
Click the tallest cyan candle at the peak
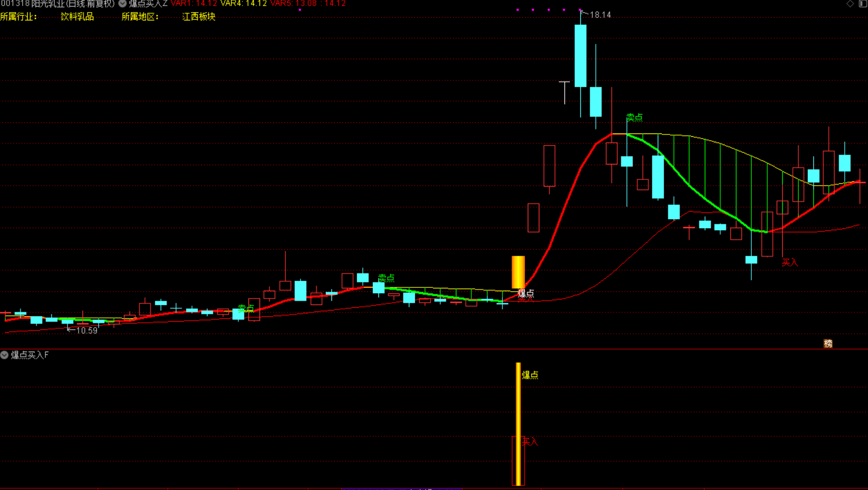coord(580,56)
